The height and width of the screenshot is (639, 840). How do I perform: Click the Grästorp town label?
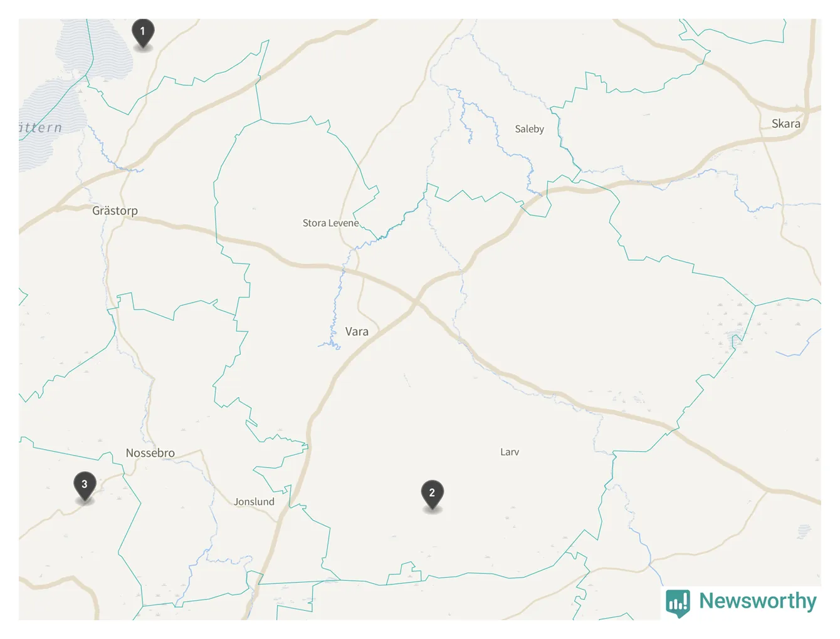click(x=115, y=210)
